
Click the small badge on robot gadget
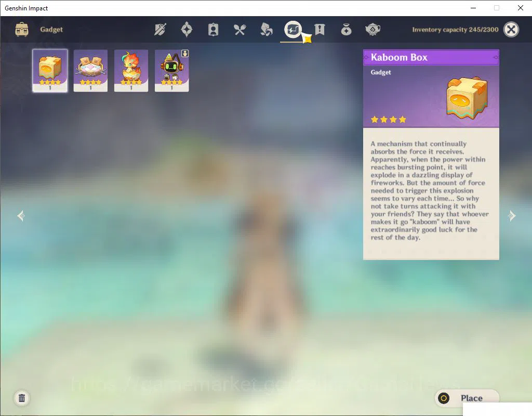coord(185,54)
